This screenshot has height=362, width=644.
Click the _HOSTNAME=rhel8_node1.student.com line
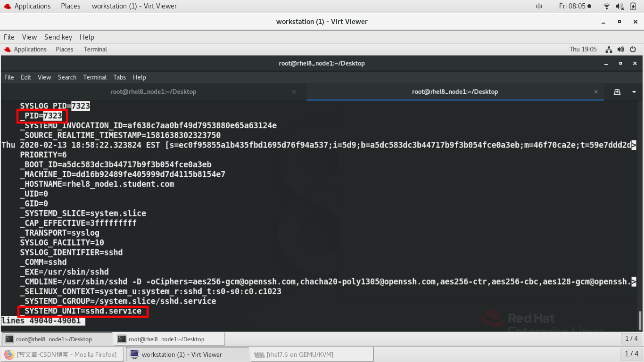[97, 184]
